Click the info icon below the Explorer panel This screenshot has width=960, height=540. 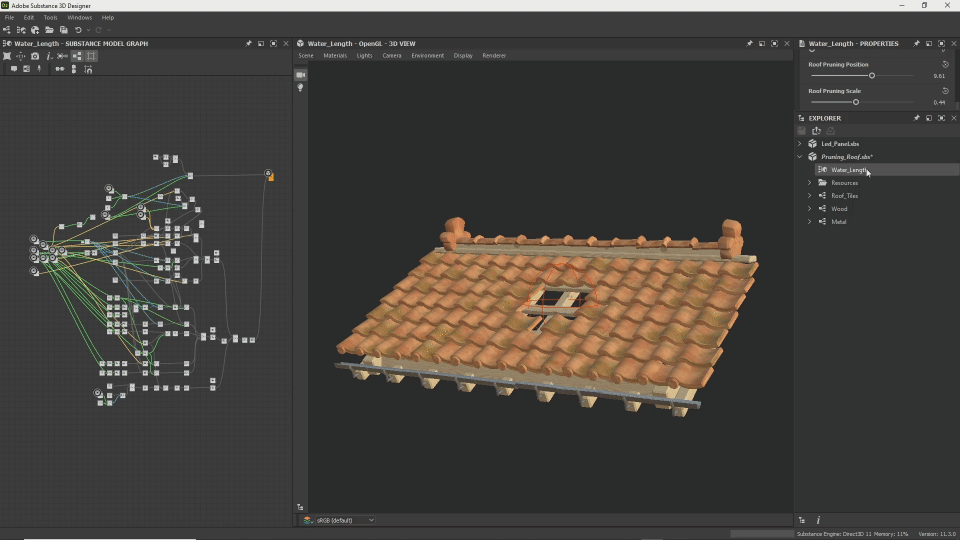coord(819,520)
